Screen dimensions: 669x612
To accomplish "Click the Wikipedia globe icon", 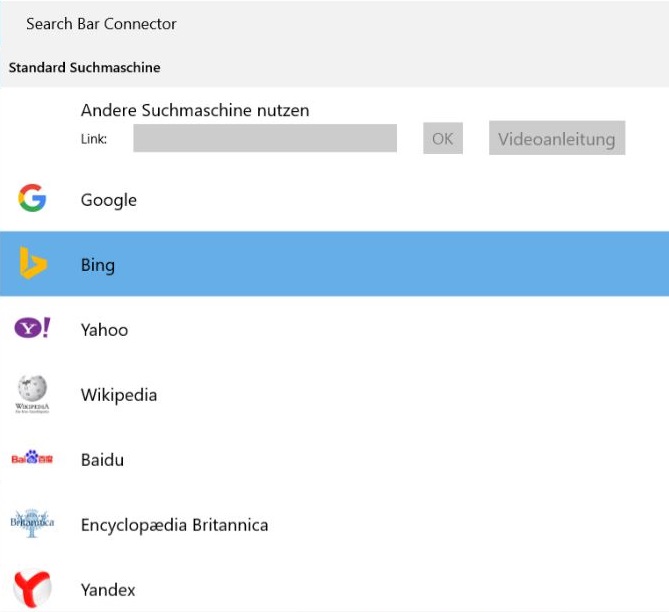I will coord(32,394).
